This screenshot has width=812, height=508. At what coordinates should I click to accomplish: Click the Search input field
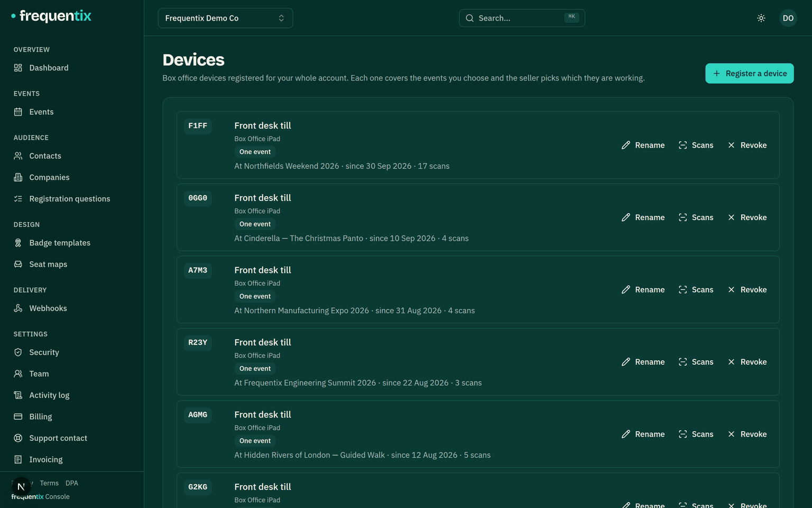[522, 18]
